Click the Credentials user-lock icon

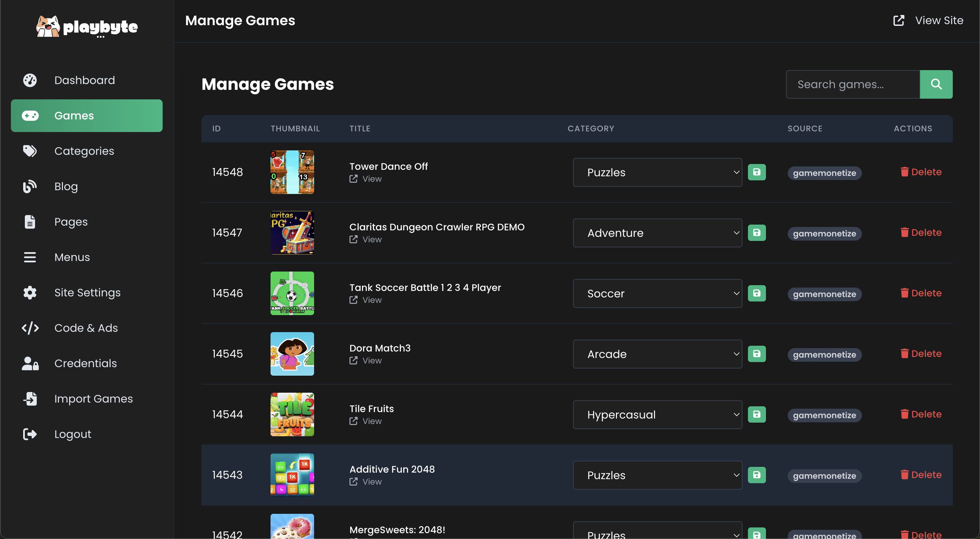point(30,363)
